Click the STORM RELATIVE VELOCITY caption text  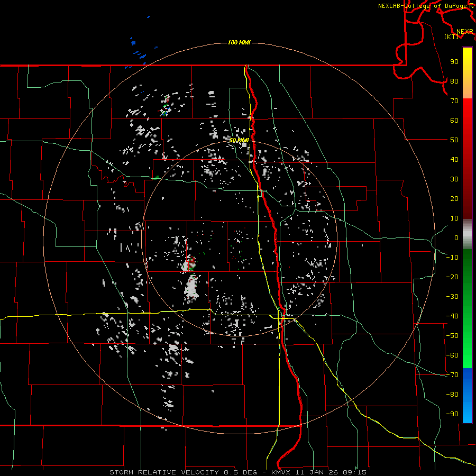pos(163,472)
